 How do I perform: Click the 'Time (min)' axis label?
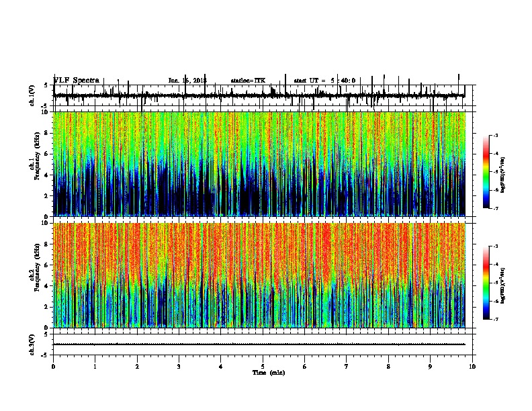tap(269, 373)
